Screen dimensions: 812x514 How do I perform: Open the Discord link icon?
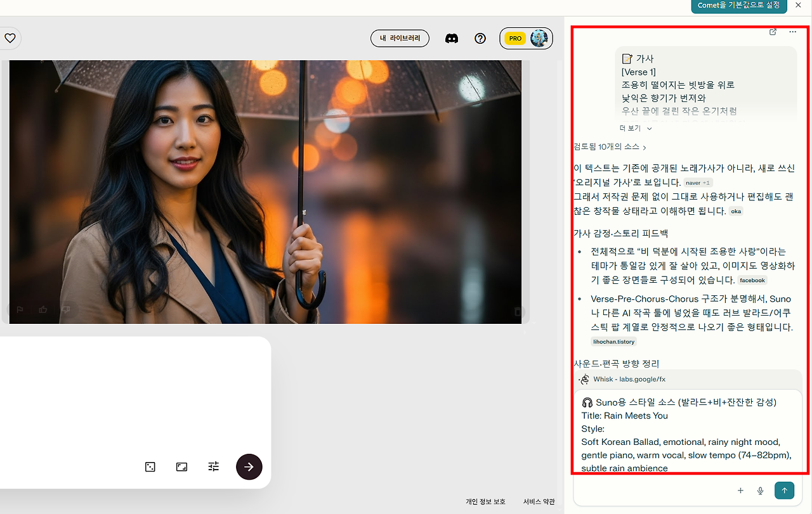452,38
